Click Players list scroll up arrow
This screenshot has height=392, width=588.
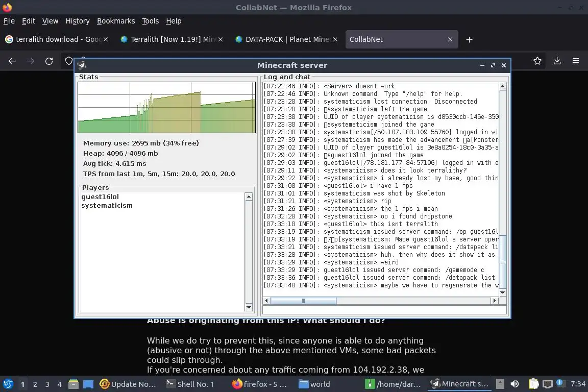[249, 197]
